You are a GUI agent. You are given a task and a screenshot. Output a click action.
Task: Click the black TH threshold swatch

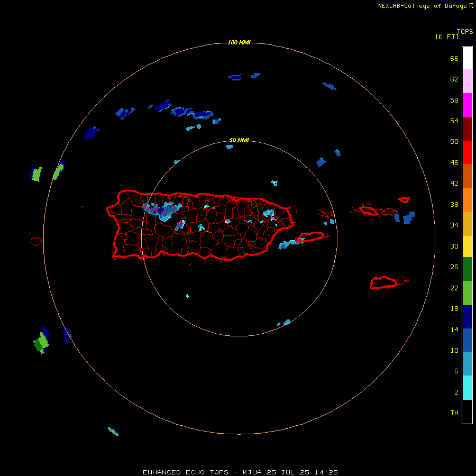(467, 411)
